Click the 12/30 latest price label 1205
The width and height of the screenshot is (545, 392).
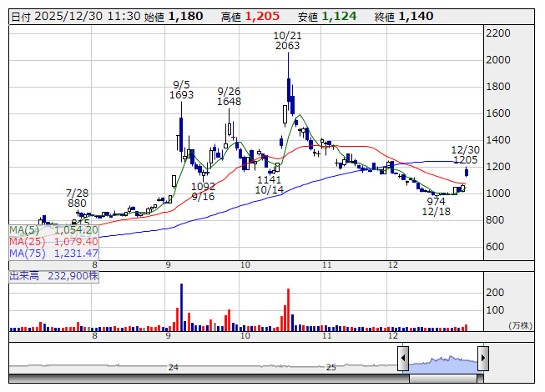click(465, 159)
